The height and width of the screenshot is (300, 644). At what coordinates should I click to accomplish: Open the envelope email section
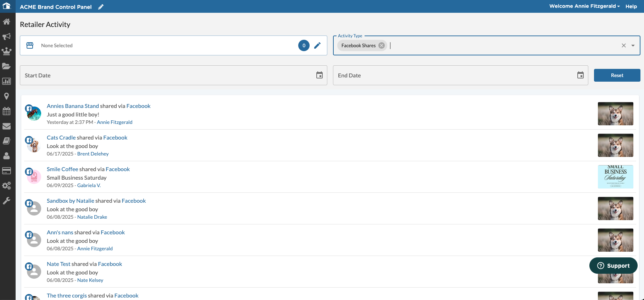(6, 126)
